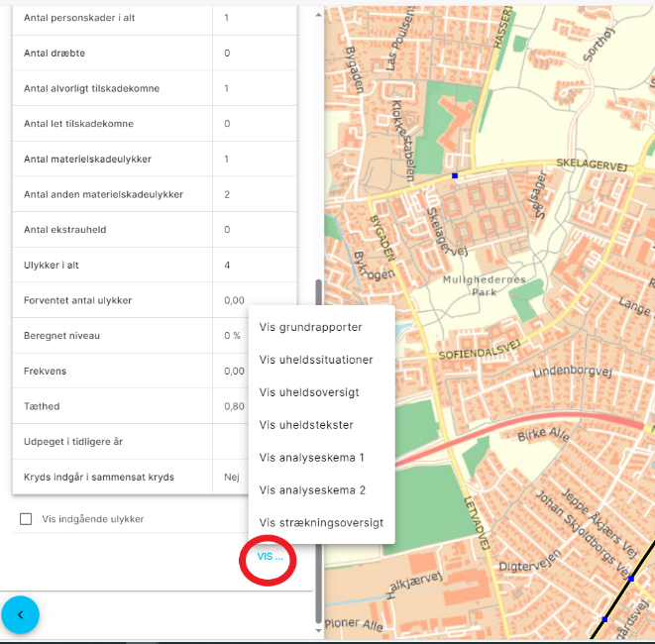This screenshot has width=655, height=644.
Task: Open Vis uheldsoversigt from the menu
Action: [309, 392]
